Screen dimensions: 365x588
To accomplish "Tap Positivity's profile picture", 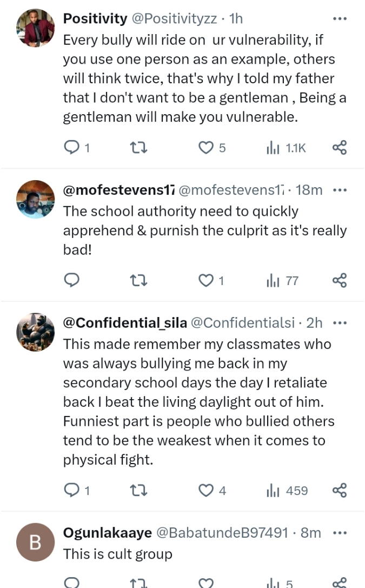I will coord(36,28).
